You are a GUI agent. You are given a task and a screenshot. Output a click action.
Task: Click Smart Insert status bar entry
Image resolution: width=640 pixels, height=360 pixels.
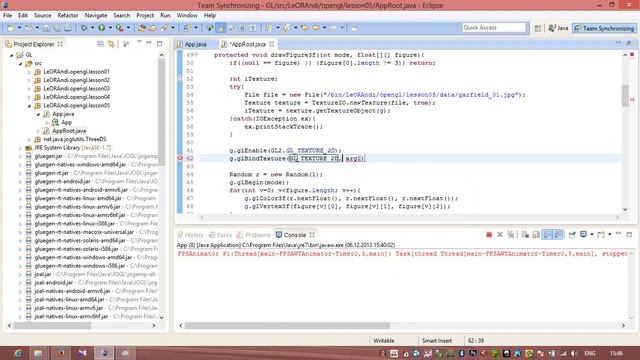coord(437,340)
